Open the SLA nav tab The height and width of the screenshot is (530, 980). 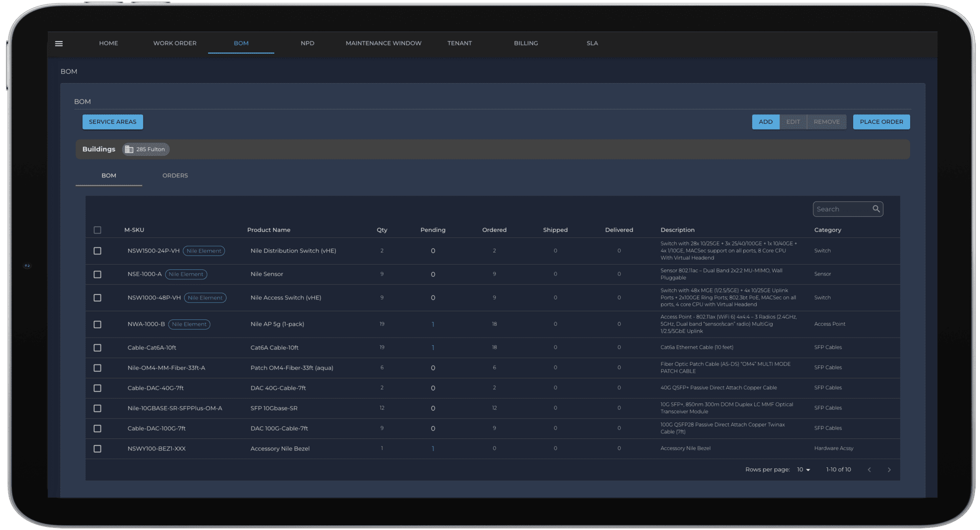(x=592, y=43)
